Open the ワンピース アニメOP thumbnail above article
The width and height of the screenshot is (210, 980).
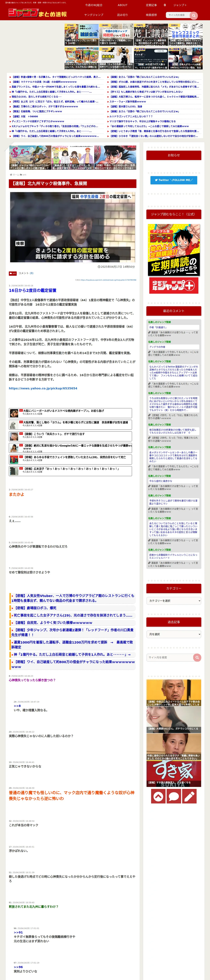tap(73, 157)
